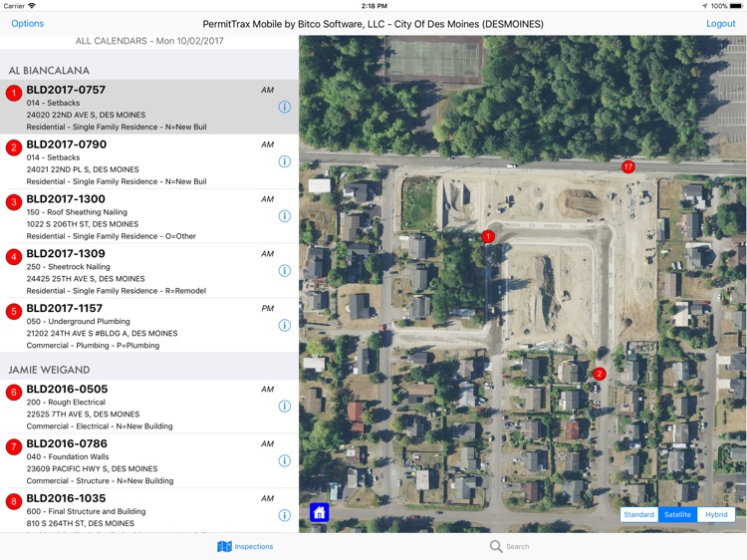
Task: Switch map to Hybrid view
Action: [x=716, y=515]
